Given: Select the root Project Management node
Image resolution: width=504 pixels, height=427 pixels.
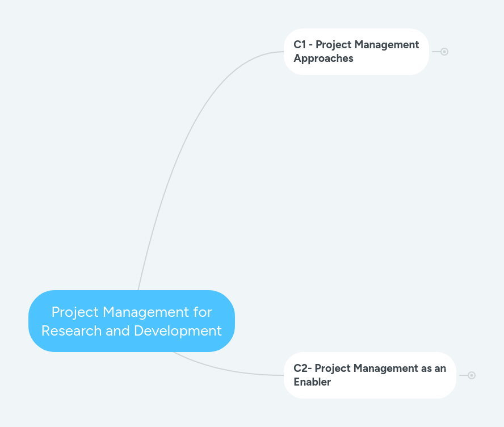Looking at the screenshot, I should coord(131,321).
